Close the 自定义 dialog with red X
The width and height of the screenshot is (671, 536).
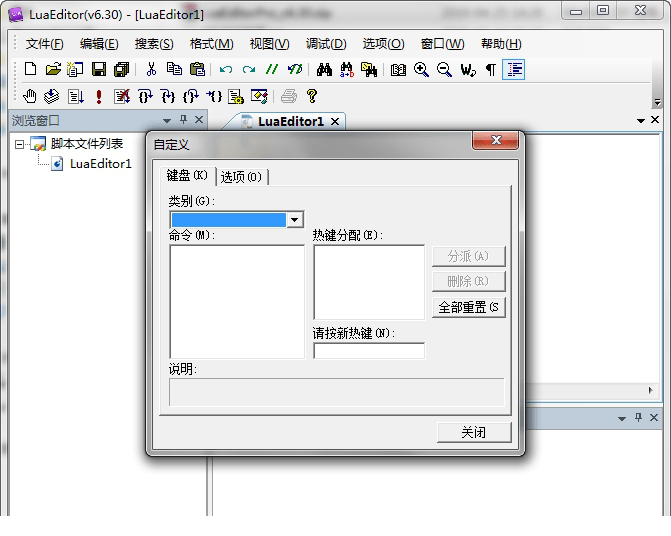(496, 140)
